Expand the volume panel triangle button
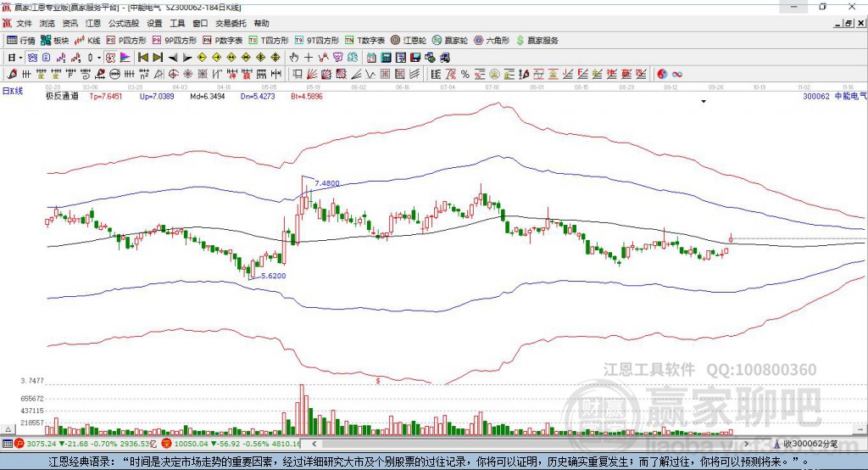The height and width of the screenshot is (470, 868). pyautogui.click(x=8, y=429)
